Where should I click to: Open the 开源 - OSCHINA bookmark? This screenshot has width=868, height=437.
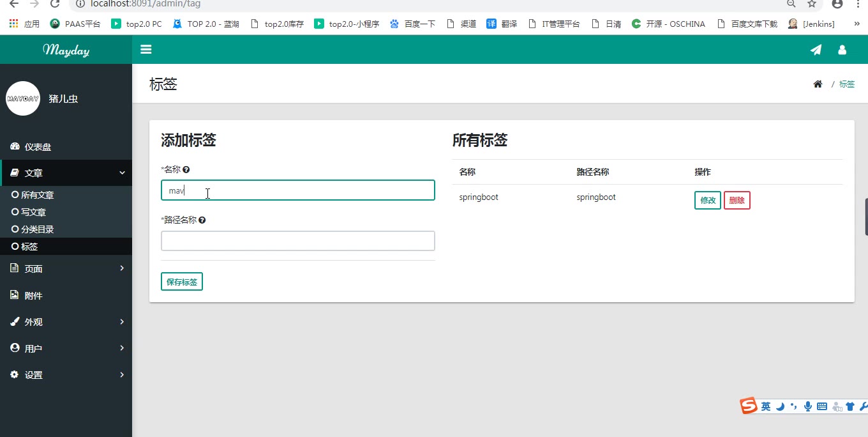[668, 24]
